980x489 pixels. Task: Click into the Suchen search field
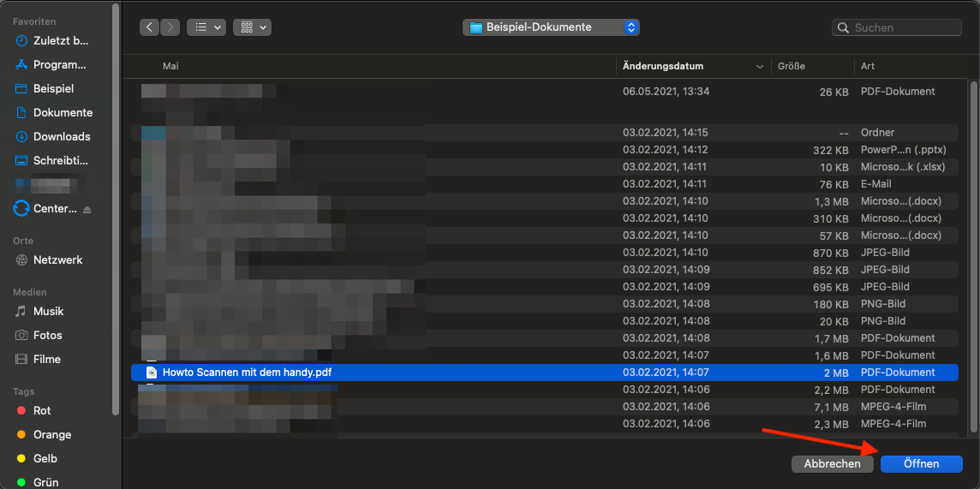tap(896, 27)
